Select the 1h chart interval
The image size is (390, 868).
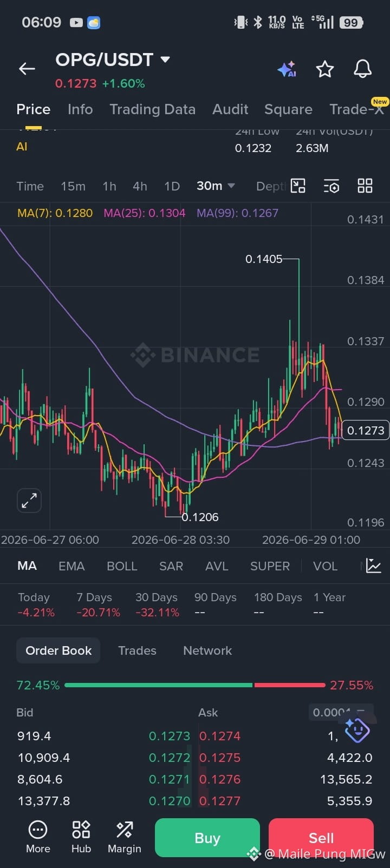tap(109, 186)
